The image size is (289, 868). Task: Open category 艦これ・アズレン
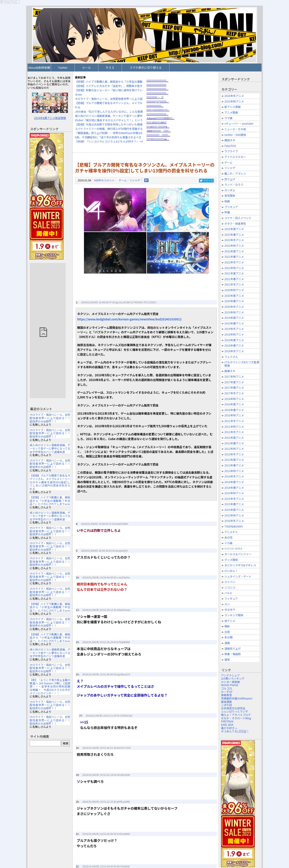[x=235, y=174]
